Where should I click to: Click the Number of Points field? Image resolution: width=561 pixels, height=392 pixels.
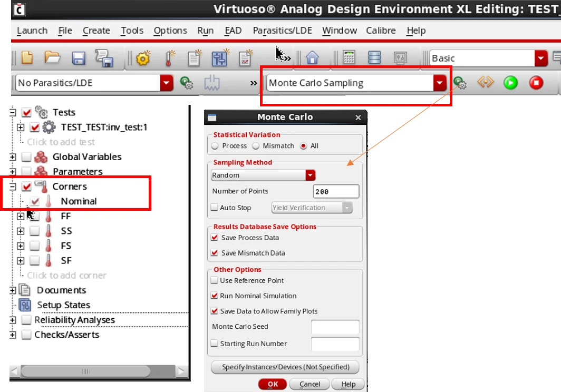tap(335, 191)
